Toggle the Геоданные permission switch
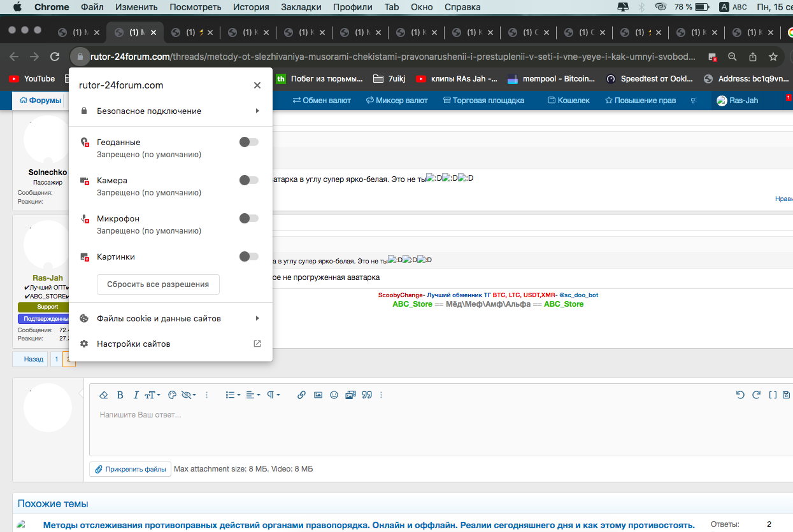Image resolution: width=793 pixels, height=532 pixels. (248, 143)
